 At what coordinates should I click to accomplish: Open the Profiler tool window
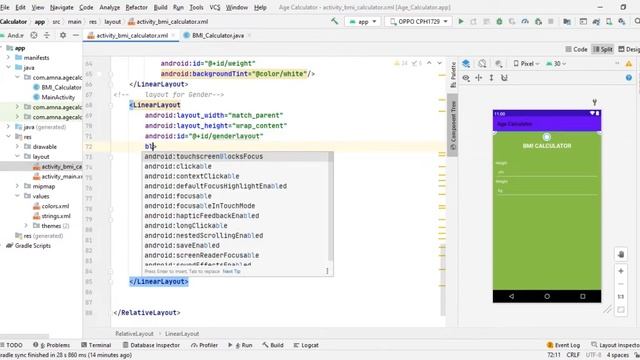pos(204,345)
